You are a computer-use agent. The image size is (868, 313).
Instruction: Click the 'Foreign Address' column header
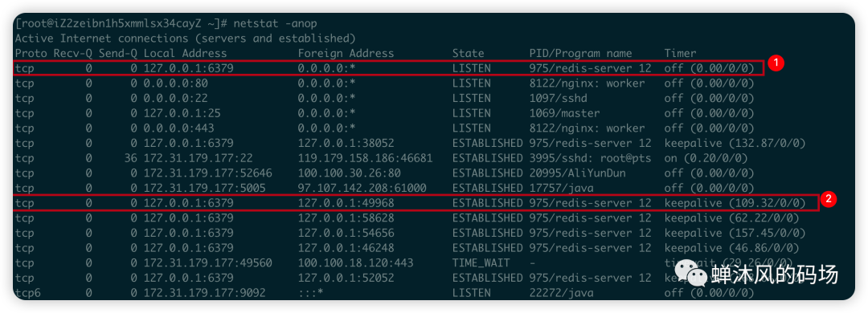[x=346, y=54]
